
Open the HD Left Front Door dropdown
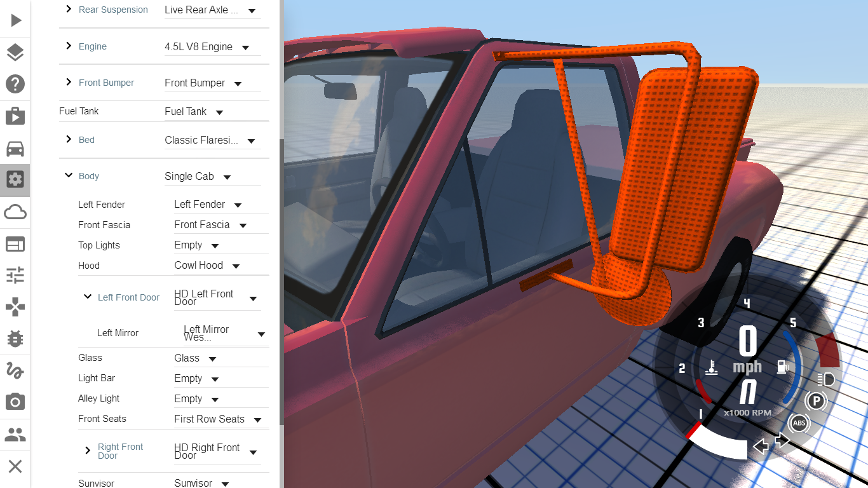217,298
